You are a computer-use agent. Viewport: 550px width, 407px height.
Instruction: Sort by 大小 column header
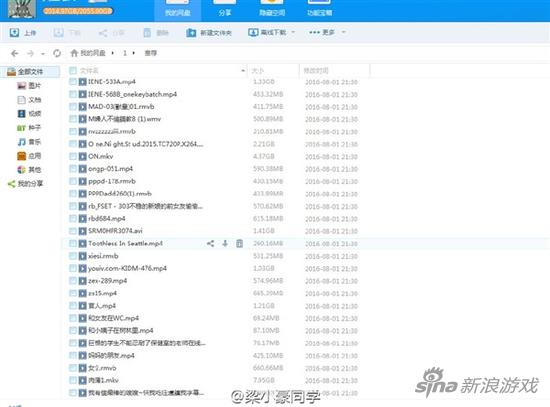[x=258, y=71]
